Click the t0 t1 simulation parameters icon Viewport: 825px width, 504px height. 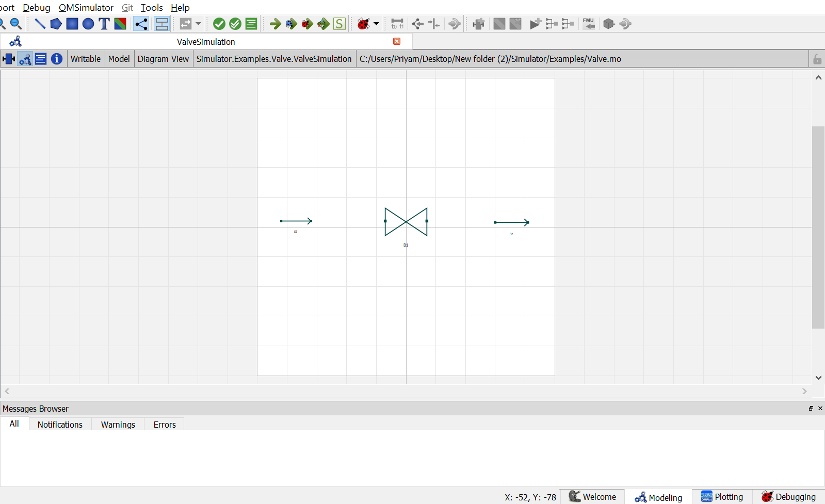click(397, 24)
